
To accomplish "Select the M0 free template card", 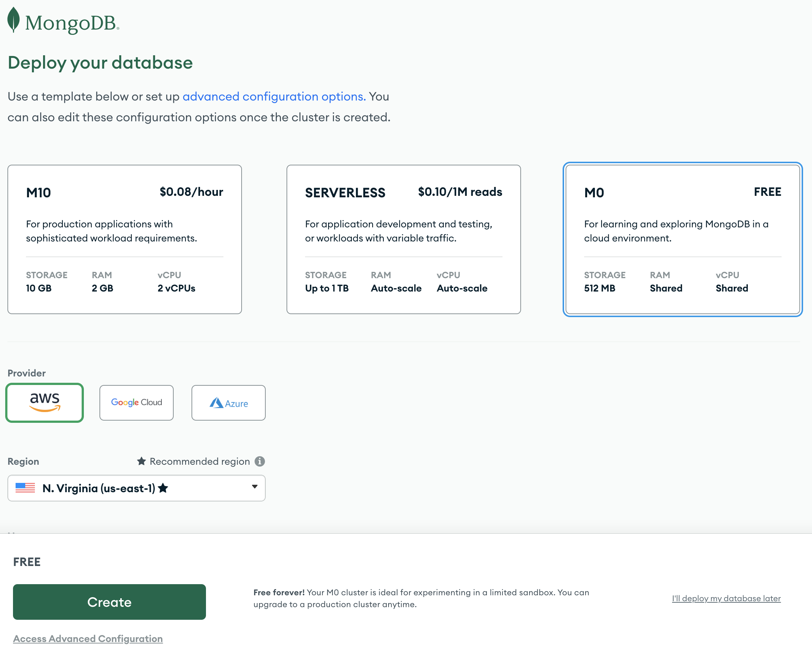I will click(x=682, y=239).
